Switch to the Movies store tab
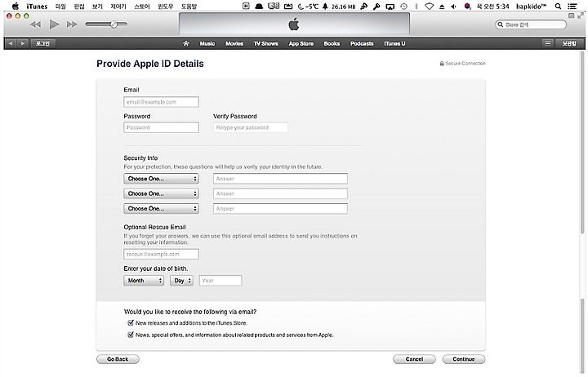Screen dimensions: 588x377 [x=234, y=43]
